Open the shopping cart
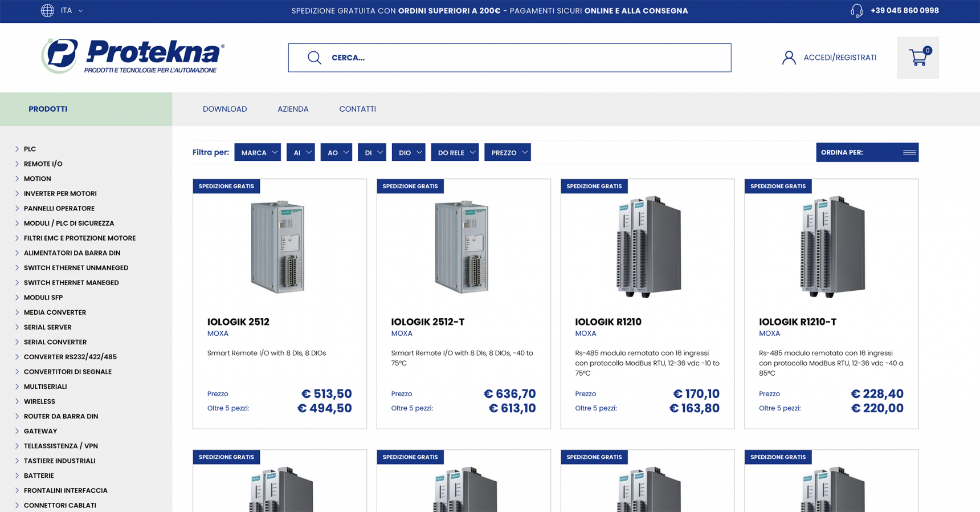The width and height of the screenshot is (980, 512). (917, 58)
